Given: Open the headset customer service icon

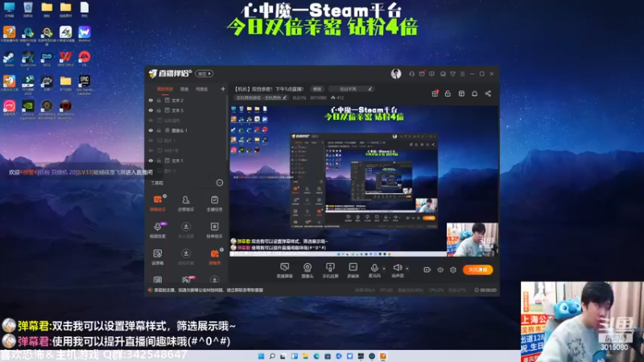Looking at the screenshot, I should [x=411, y=74].
